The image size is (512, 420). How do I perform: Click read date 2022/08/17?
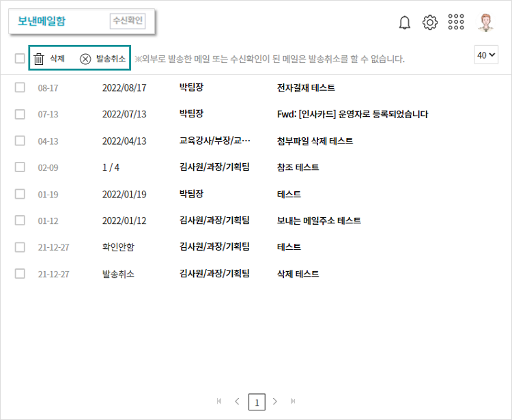pos(124,88)
